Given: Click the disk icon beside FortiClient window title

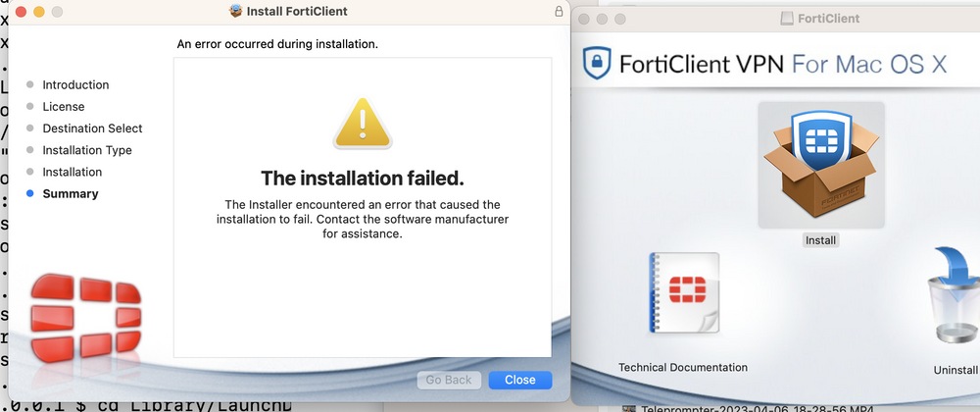Looking at the screenshot, I should tap(786, 18).
